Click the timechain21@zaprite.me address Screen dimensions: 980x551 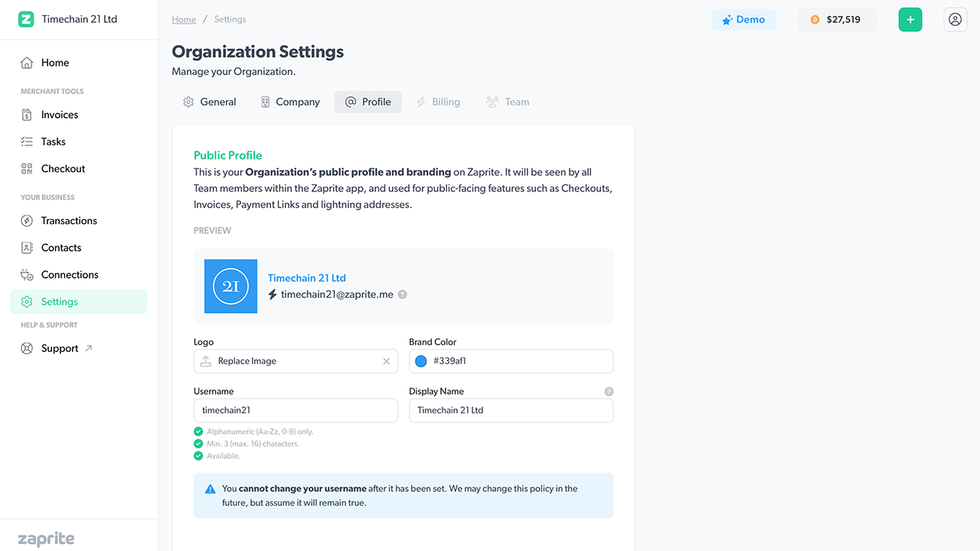pos(337,295)
